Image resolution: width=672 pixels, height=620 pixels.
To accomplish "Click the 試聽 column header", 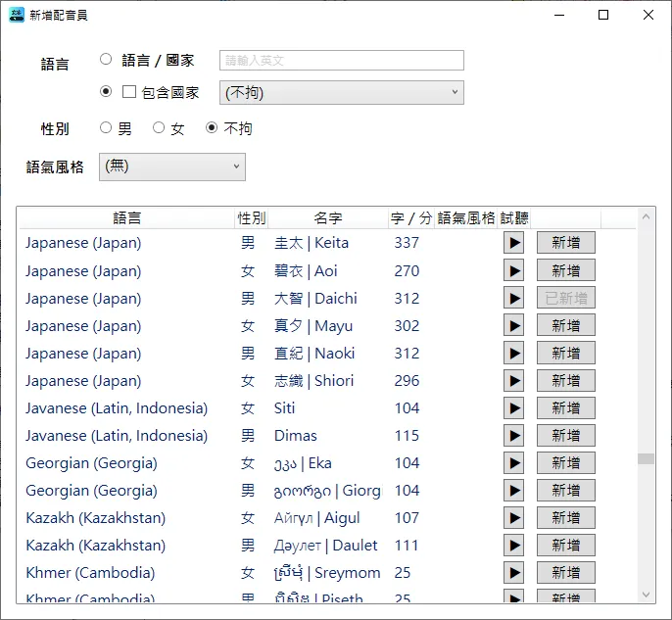I will 514,218.
